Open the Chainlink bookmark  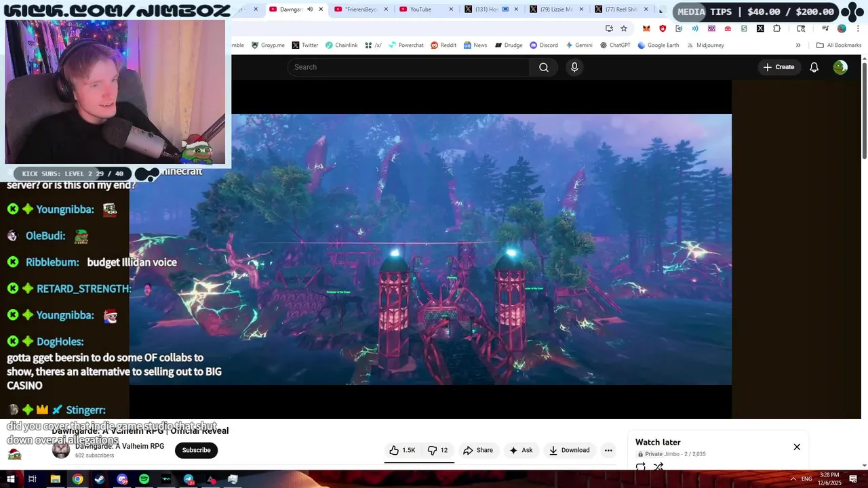pyautogui.click(x=341, y=45)
